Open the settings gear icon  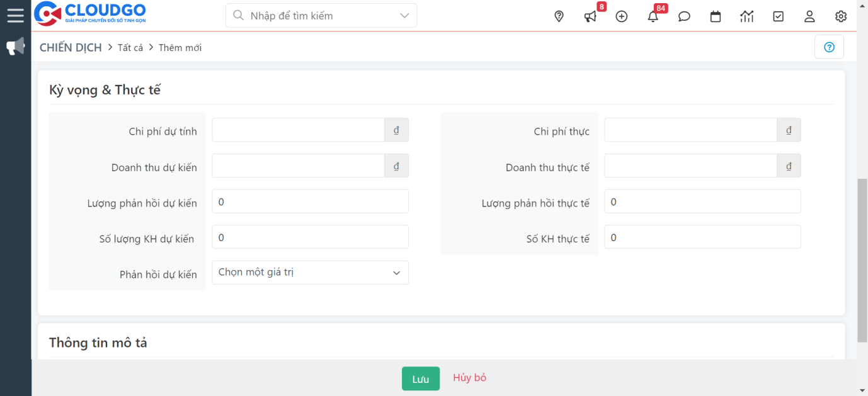[841, 16]
